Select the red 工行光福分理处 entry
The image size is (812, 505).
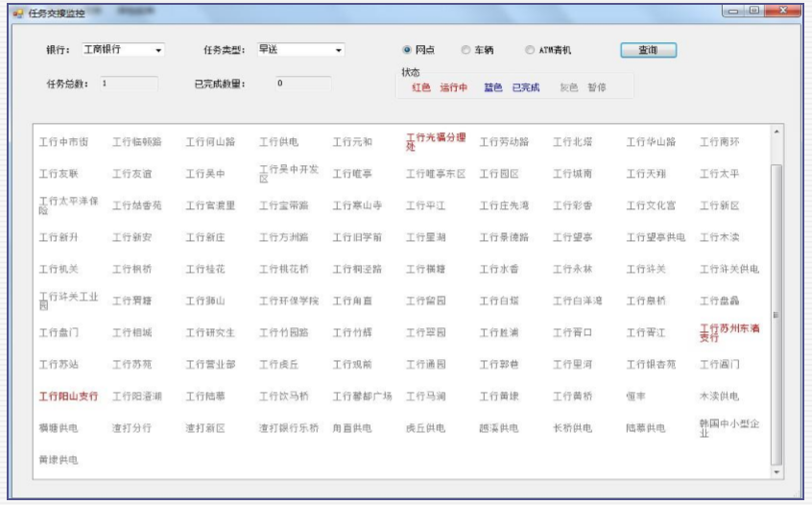[436, 142]
